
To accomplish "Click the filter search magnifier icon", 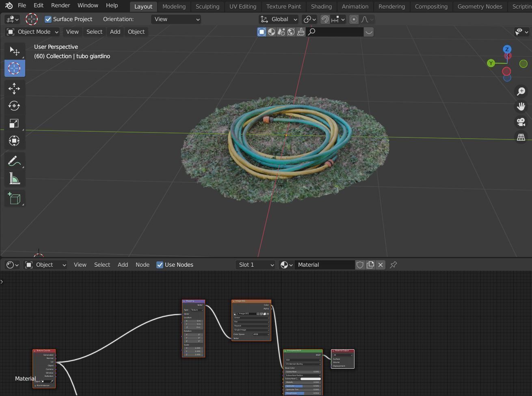I will pos(311,32).
